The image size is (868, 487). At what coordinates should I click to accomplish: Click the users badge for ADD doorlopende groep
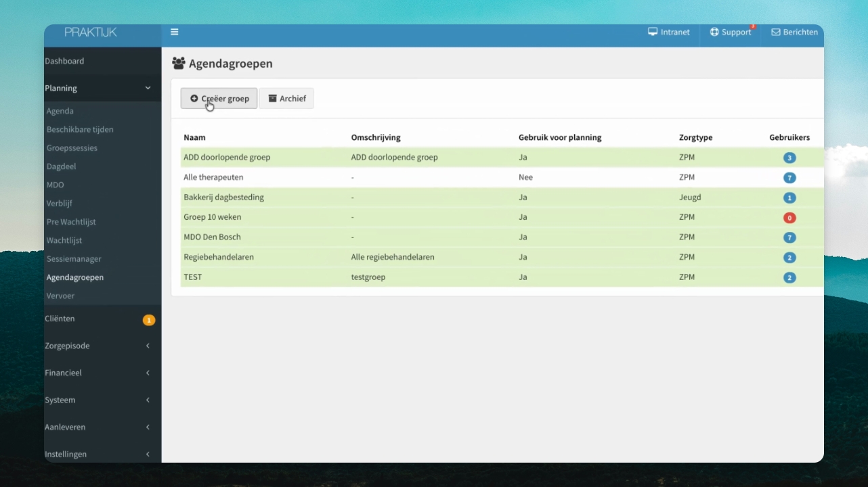click(789, 158)
